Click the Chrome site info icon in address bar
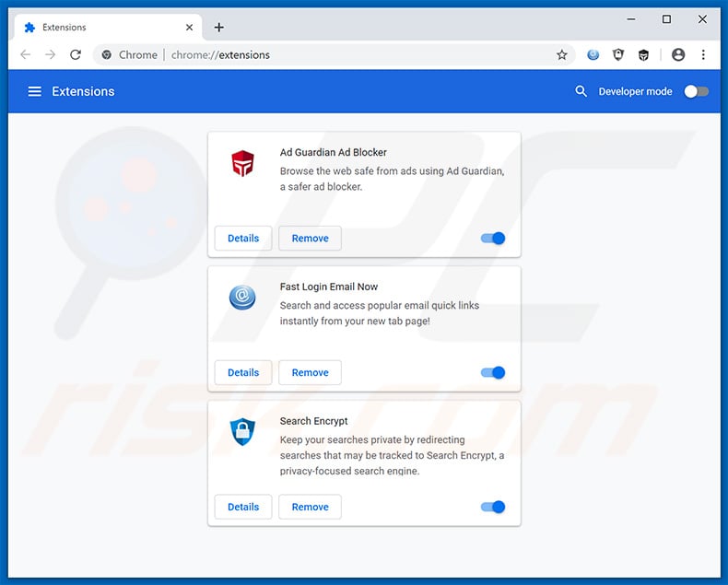The width and height of the screenshot is (728, 585). [107, 54]
